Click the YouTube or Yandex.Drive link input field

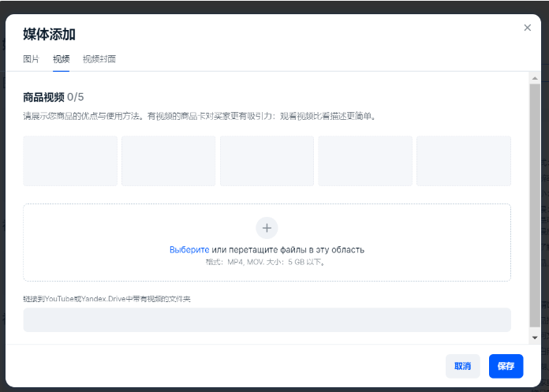[x=267, y=320]
